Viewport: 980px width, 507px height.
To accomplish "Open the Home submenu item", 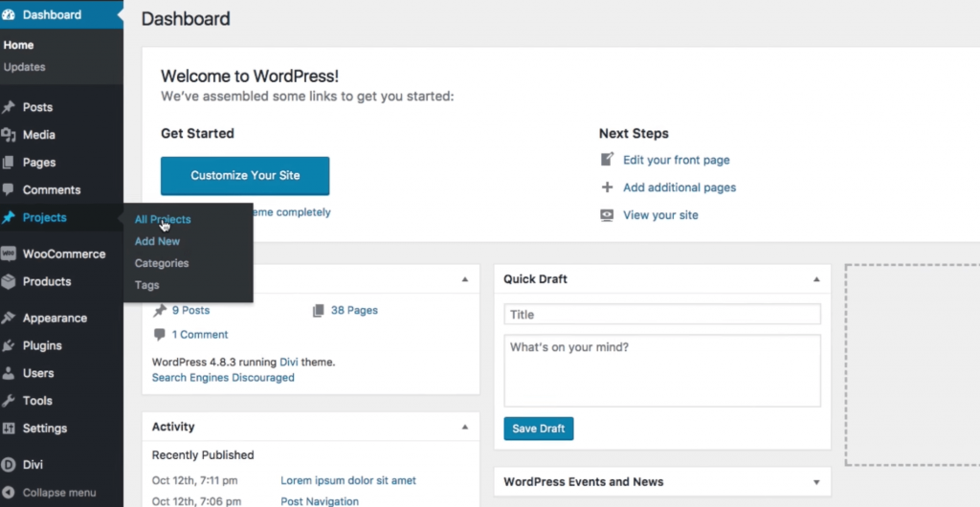I will coord(19,45).
